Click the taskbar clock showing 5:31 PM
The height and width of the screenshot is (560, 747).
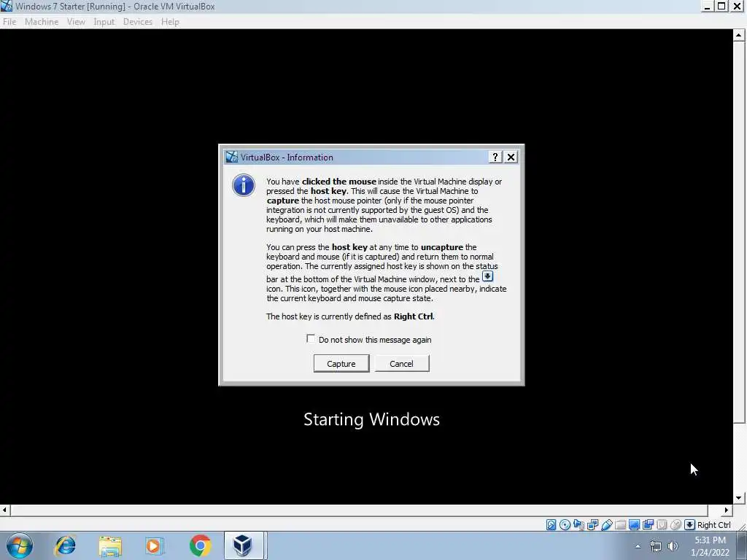(x=710, y=546)
